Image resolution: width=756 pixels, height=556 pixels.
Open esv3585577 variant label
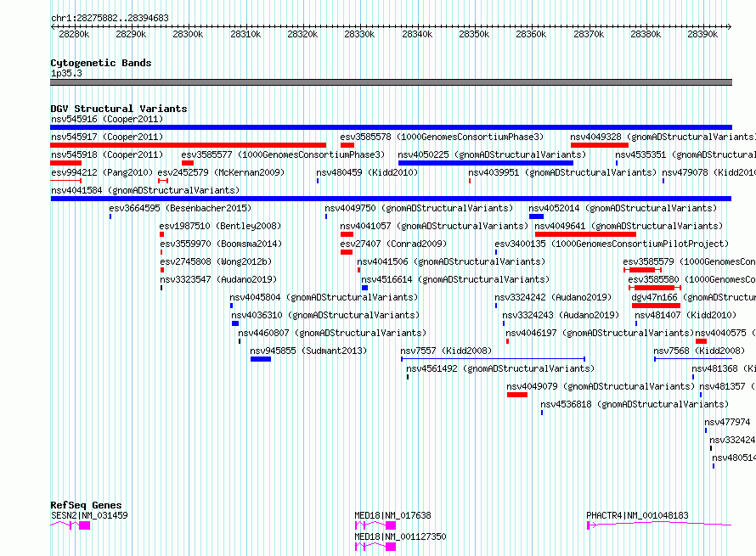[x=283, y=154]
